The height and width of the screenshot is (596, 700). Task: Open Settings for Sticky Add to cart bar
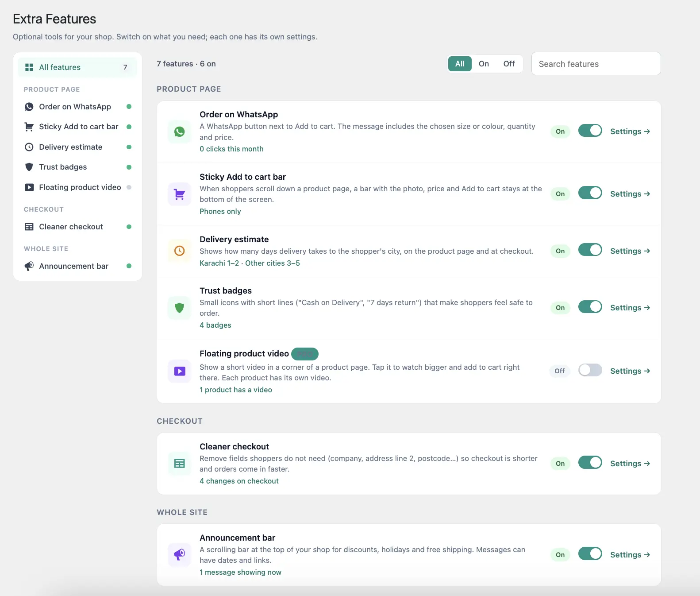click(630, 194)
